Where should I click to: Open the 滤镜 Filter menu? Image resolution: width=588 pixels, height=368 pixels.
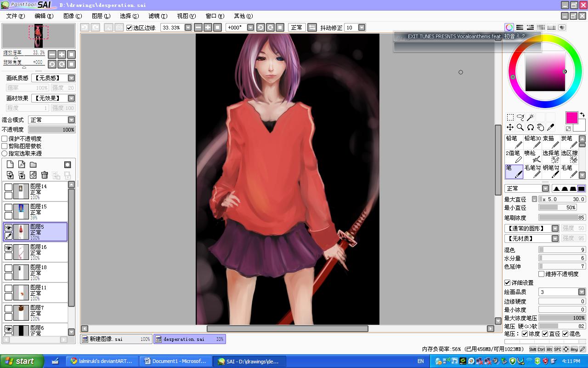coord(158,16)
